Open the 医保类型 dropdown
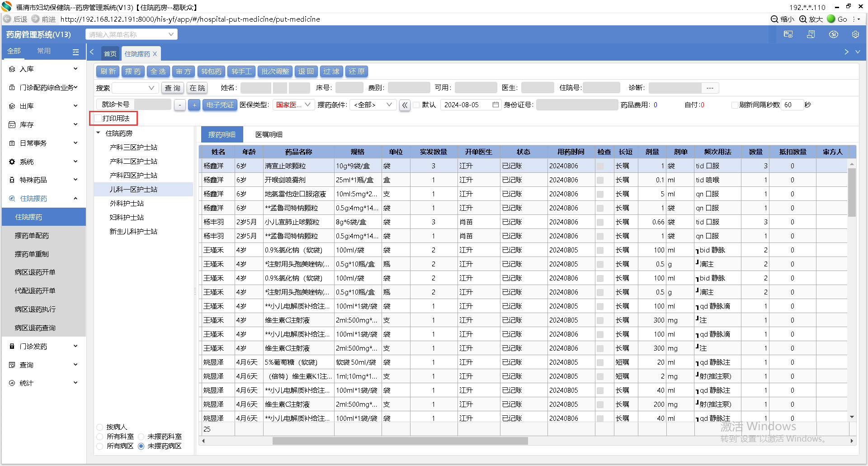Viewport: 868px width, 466px height. point(294,105)
